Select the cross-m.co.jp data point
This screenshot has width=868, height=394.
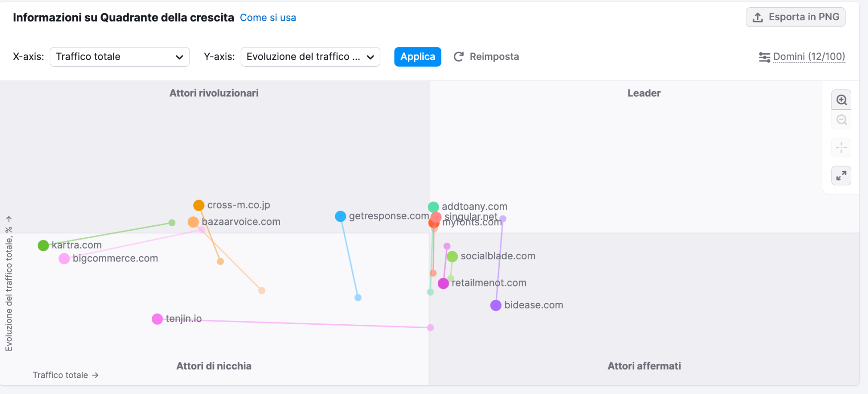(x=199, y=205)
